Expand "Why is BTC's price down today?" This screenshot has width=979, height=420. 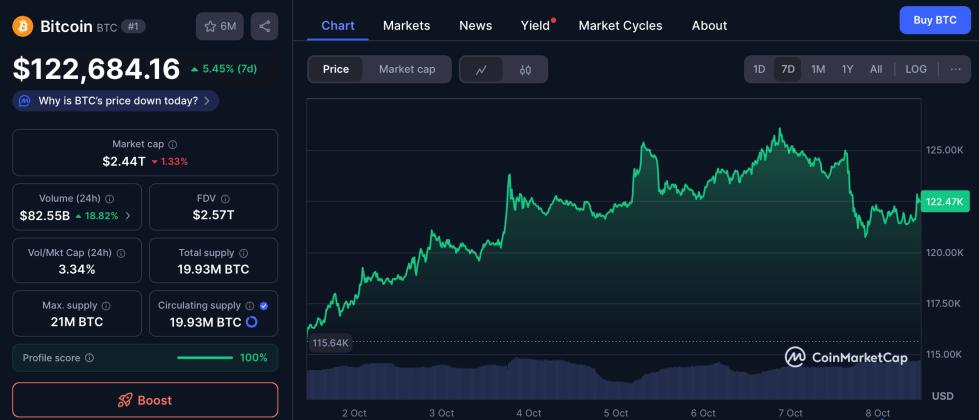116,101
